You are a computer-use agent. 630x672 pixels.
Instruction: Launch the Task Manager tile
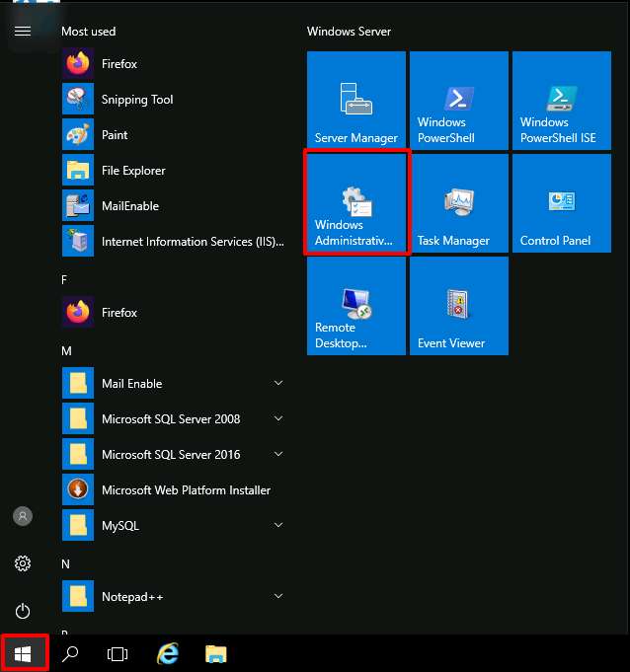[x=459, y=203]
